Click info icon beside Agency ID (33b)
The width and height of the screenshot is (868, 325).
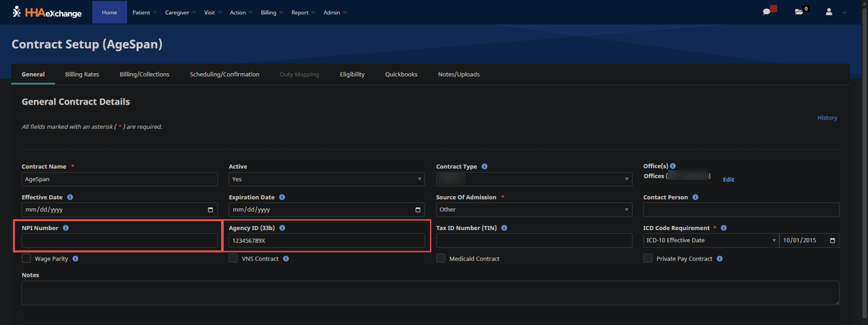pos(282,228)
